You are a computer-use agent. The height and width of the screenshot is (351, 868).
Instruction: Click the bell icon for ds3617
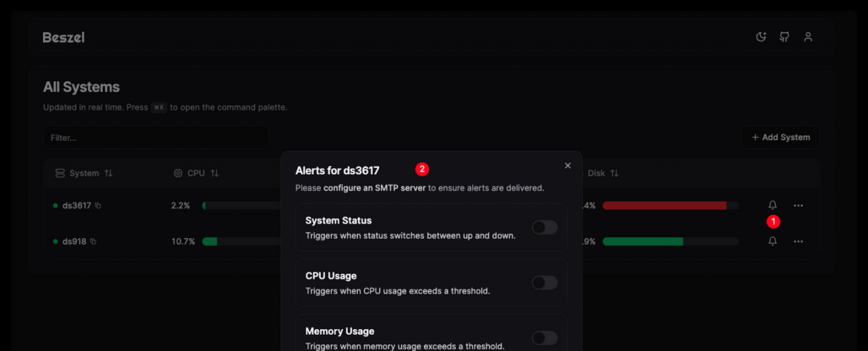tap(772, 205)
